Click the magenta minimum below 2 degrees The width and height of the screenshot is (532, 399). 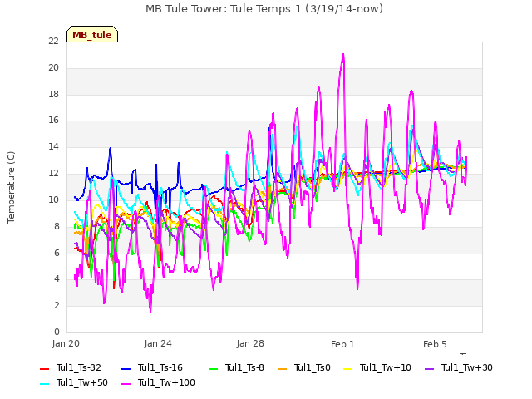[150, 310]
